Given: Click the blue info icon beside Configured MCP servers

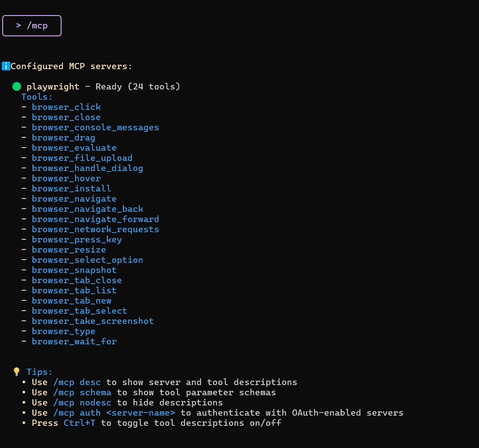Looking at the screenshot, I should (x=6, y=66).
